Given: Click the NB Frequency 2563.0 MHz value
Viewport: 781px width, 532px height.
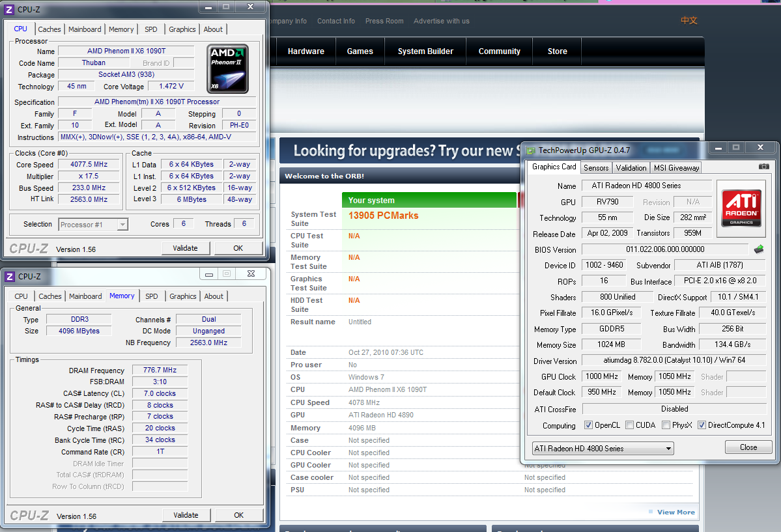Looking at the screenshot, I should (x=208, y=343).
